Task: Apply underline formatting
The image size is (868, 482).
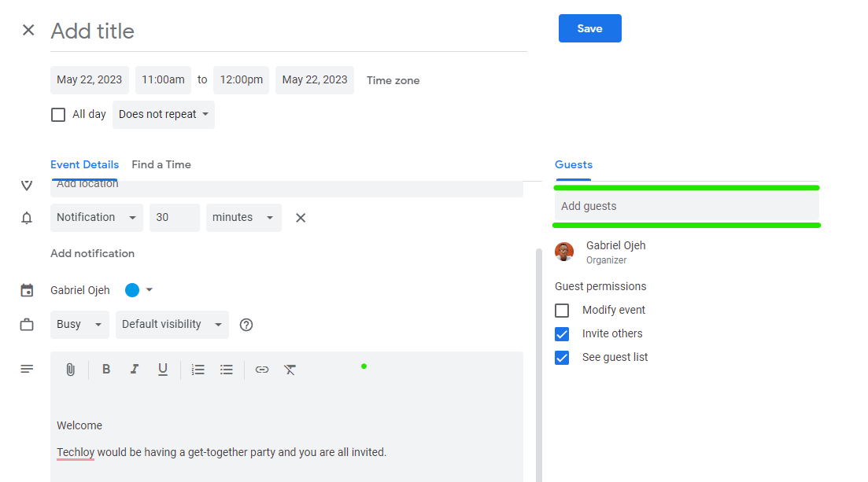Action: pyautogui.click(x=163, y=370)
